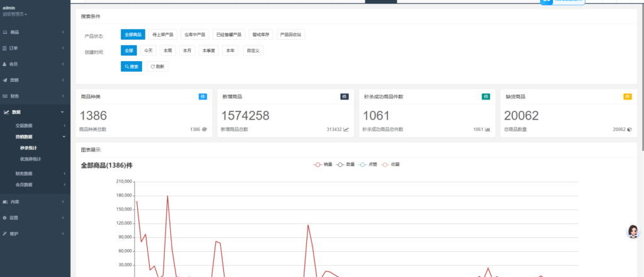Click the laptop icon beside 商品
Viewport: 644px width, 277px height.
tap(5, 32)
